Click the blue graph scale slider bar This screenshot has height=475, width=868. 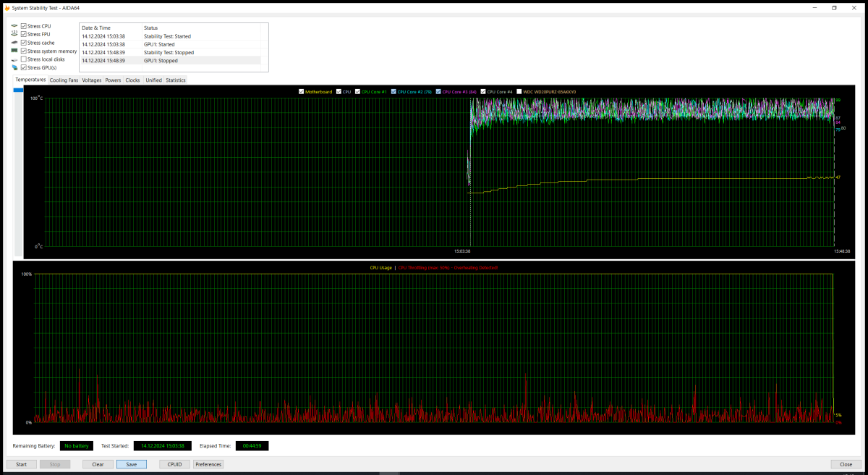pos(18,90)
